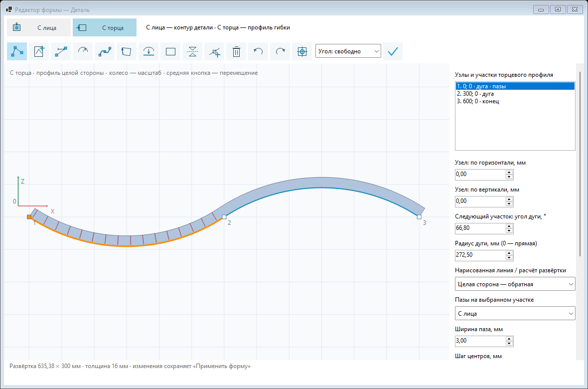
Task: Click the right panel vertical scrollbar
Action: pos(581,164)
